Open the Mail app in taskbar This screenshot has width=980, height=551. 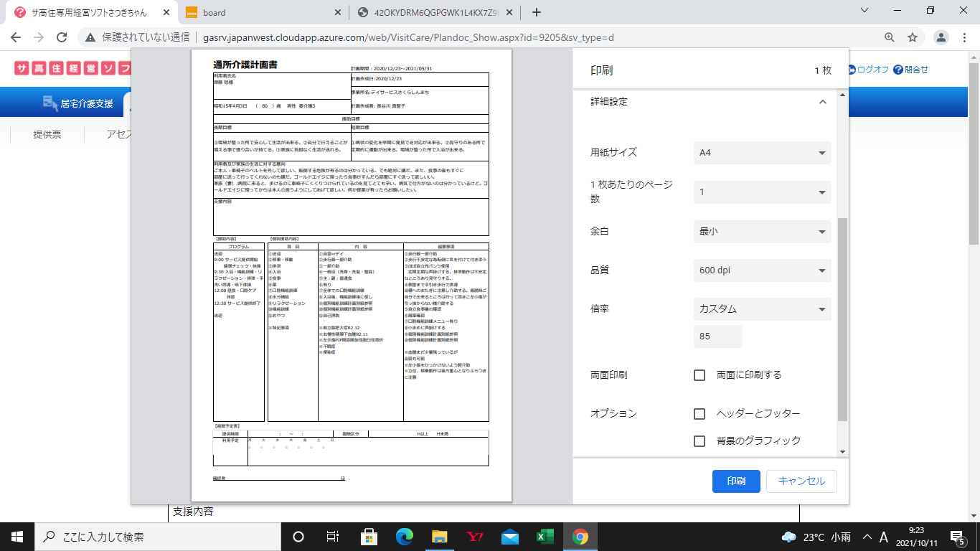510,537
